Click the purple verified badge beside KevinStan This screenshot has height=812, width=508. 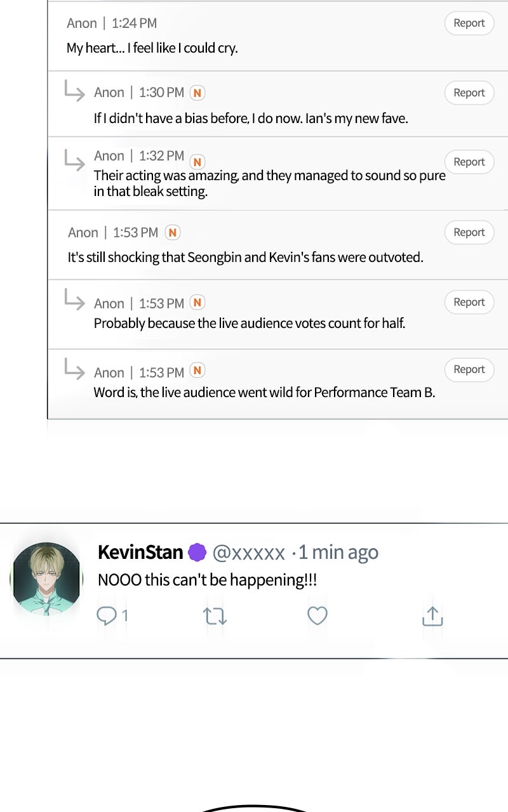point(197,553)
